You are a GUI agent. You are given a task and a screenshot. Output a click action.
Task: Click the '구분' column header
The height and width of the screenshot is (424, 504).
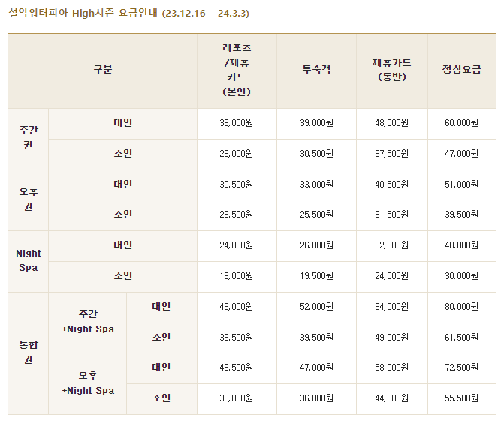103,69
